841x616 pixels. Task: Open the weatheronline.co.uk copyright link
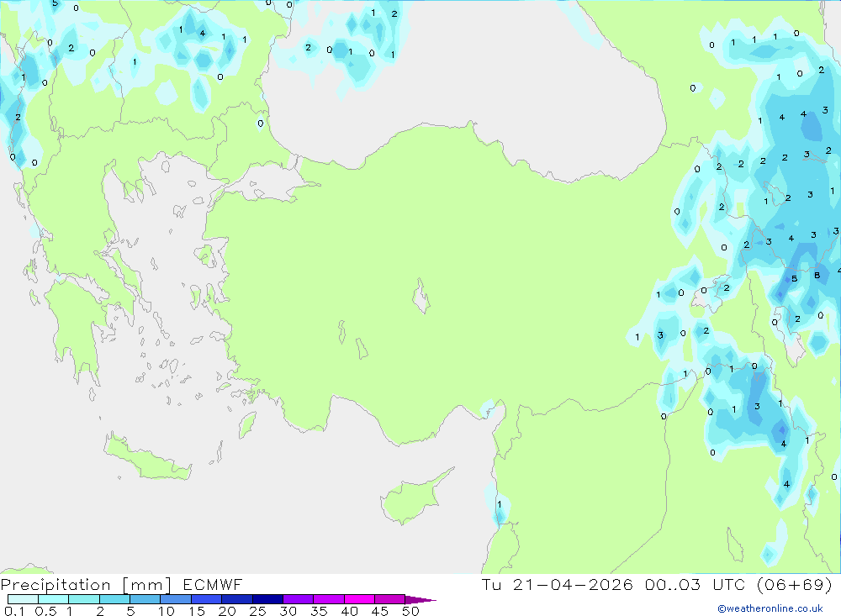pyautogui.click(x=770, y=608)
